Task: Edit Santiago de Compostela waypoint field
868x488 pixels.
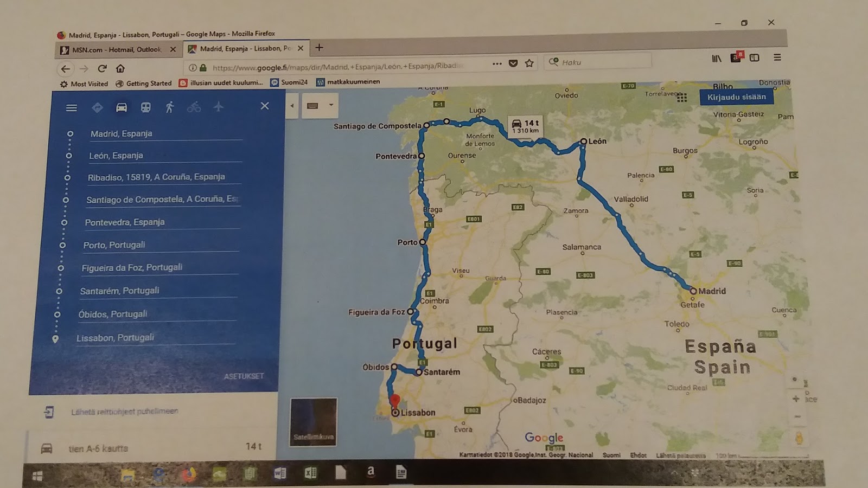Action: pyautogui.click(x=163, y=200)
